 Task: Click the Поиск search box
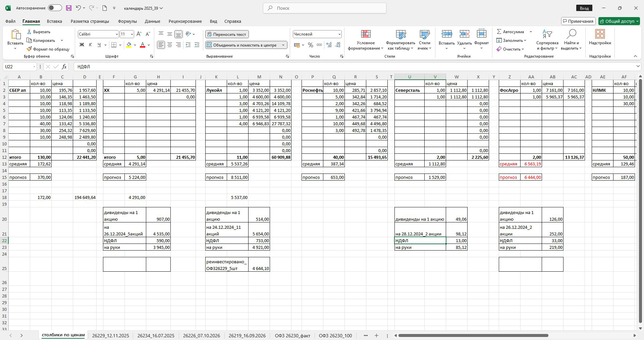pyautogui.click(x=325, y=8)
